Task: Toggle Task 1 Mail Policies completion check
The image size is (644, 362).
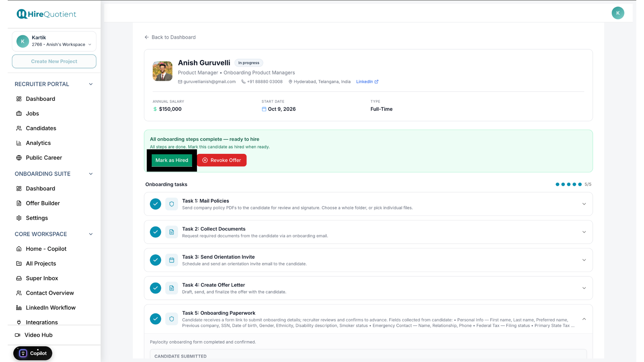Action: (x=155, y=204)
